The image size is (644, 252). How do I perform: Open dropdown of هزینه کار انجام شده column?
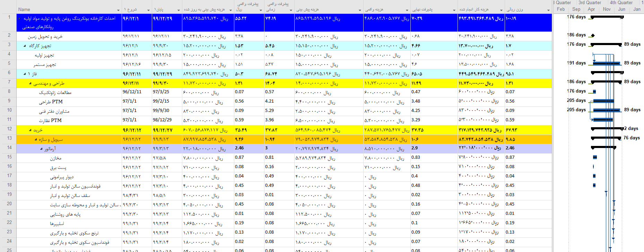pyautogui.click(x=501, y=10)
